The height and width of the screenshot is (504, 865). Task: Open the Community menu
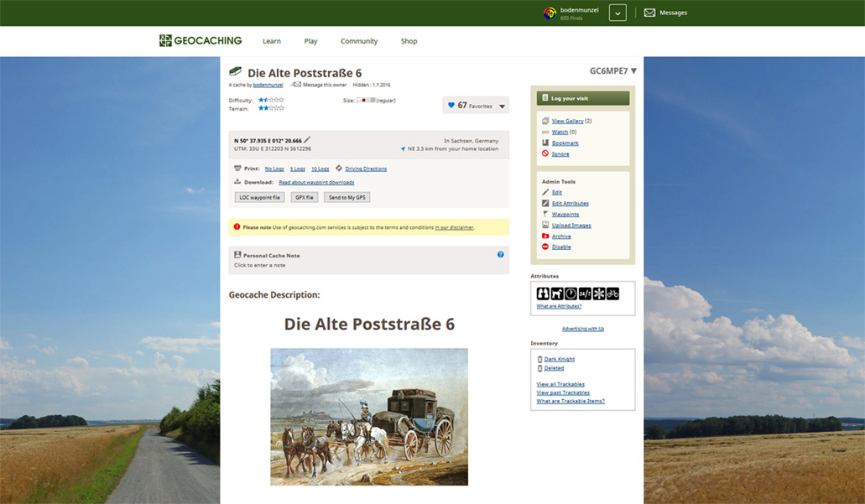click(x=359, y=41)
